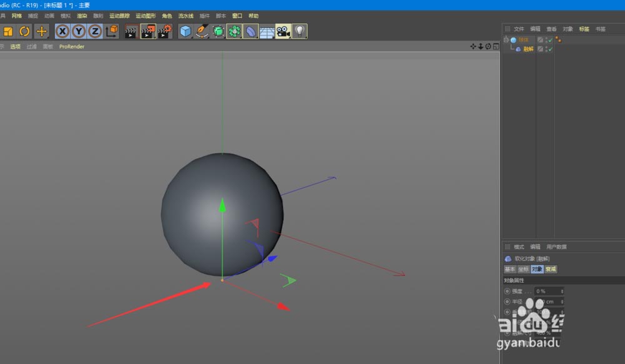Viewport: 625px width, 364px height.
Task: Click the cube primitive object icon
Action: (x=185, y=31)
